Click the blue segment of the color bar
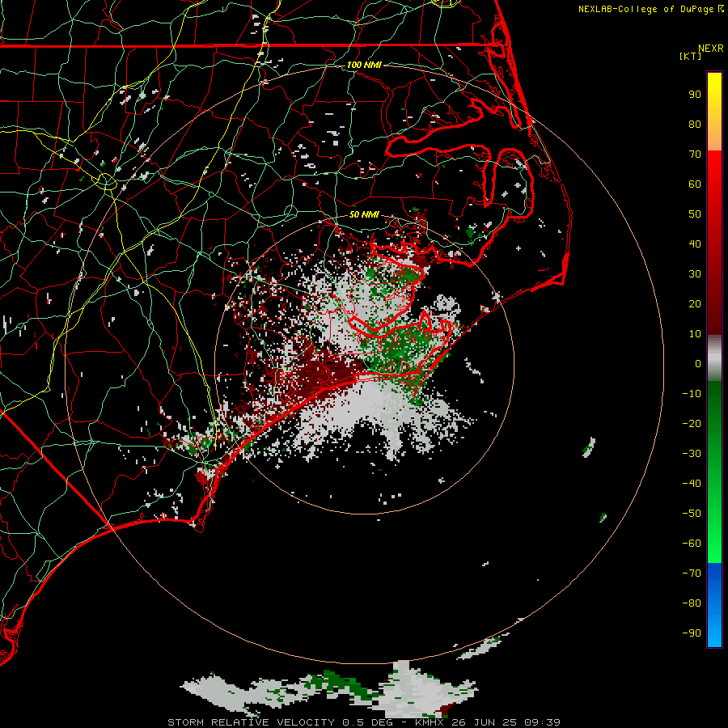Image resolution: width=728 pixels, height=728 pixels. [714, 604]
